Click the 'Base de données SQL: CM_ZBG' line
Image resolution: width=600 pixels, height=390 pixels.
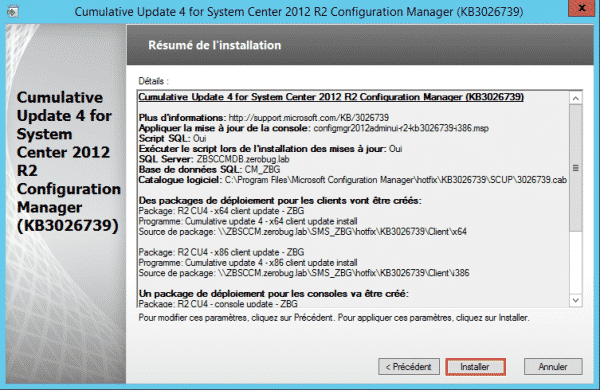209,169
